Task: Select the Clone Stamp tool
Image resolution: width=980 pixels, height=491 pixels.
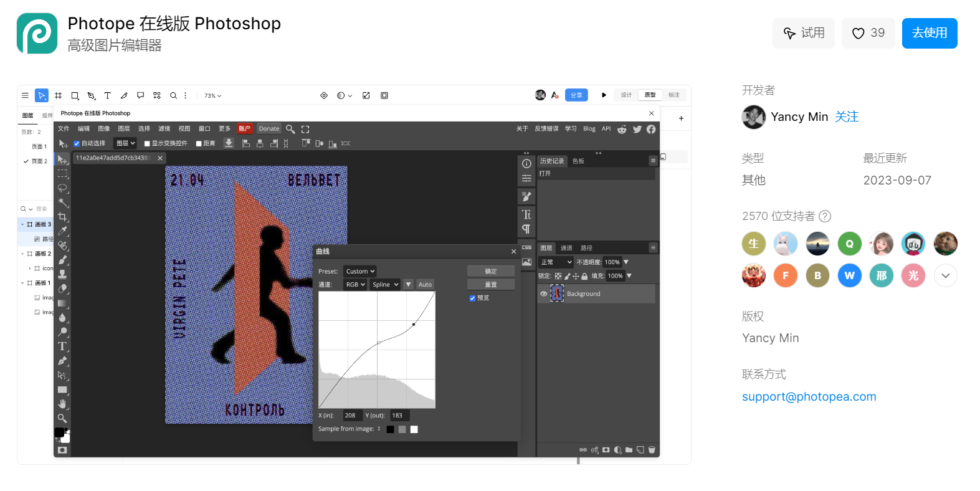Action: [62, 274]
